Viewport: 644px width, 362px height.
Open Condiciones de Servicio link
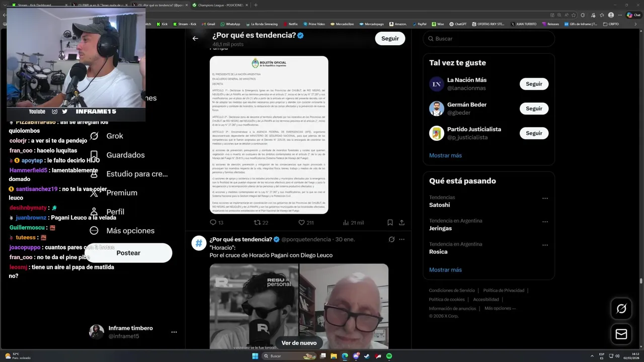point(452,291)
